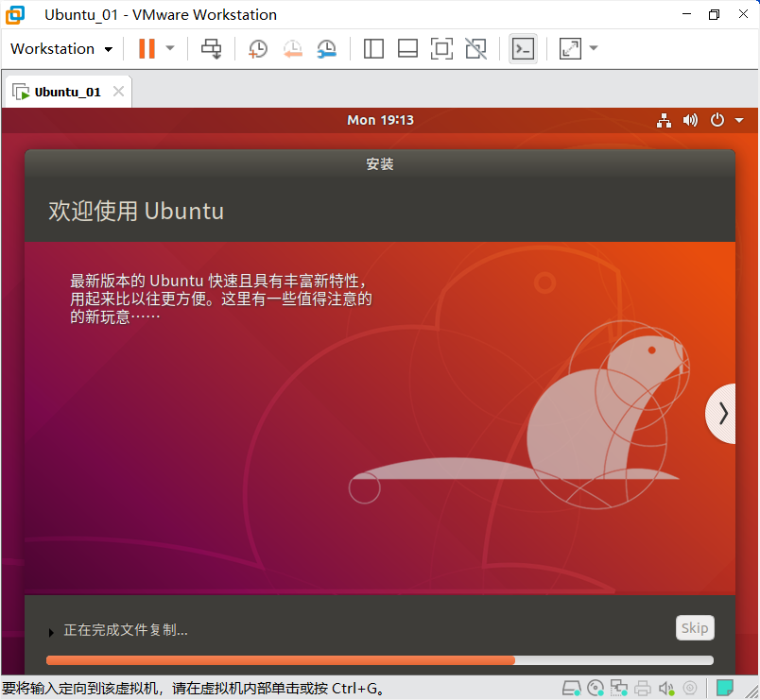Go to next installer slide

pos(721,414)
